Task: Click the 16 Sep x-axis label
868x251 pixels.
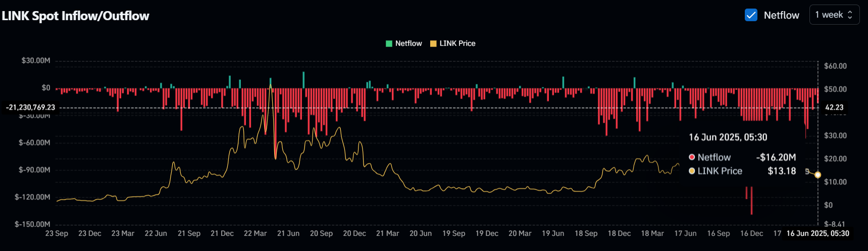Action: tap(718, 233)
